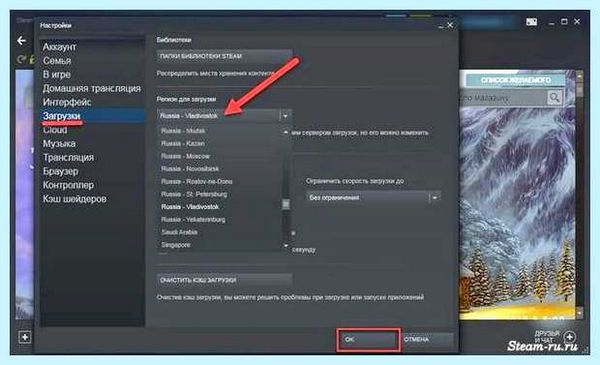Click the store search input field
The image size is (600, 365).
tap(503, 98)
